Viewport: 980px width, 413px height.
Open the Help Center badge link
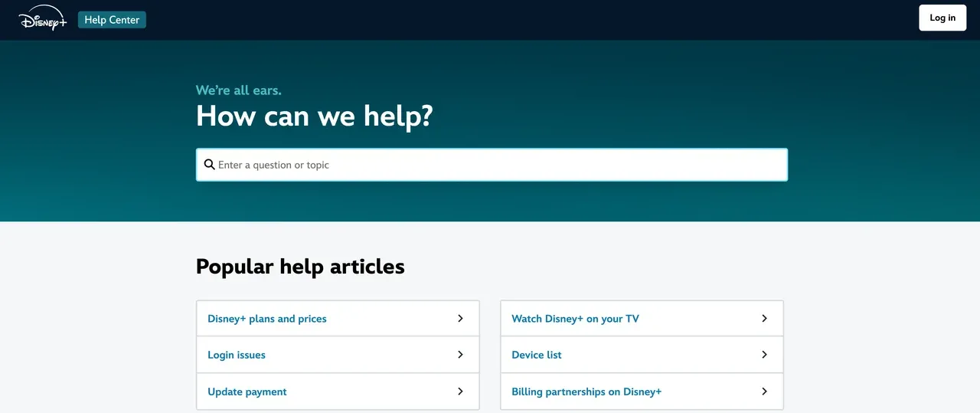point(112,20)
